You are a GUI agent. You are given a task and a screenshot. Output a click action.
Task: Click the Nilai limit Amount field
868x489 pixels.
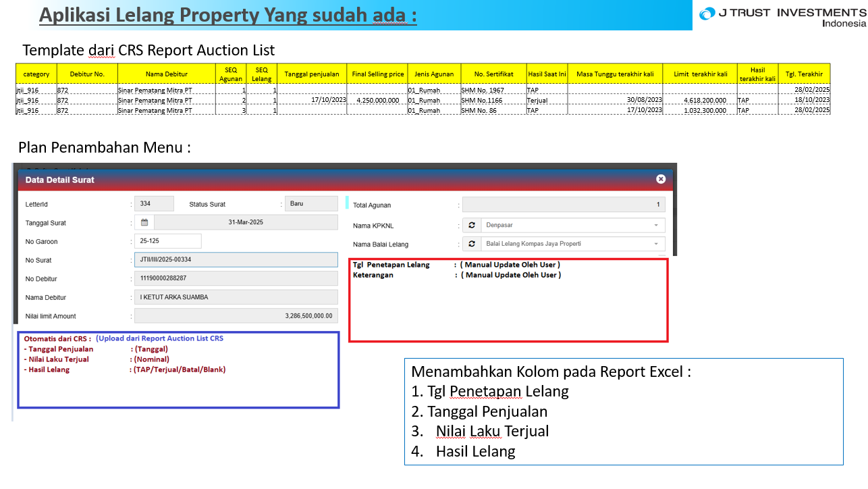pos(236,316)
